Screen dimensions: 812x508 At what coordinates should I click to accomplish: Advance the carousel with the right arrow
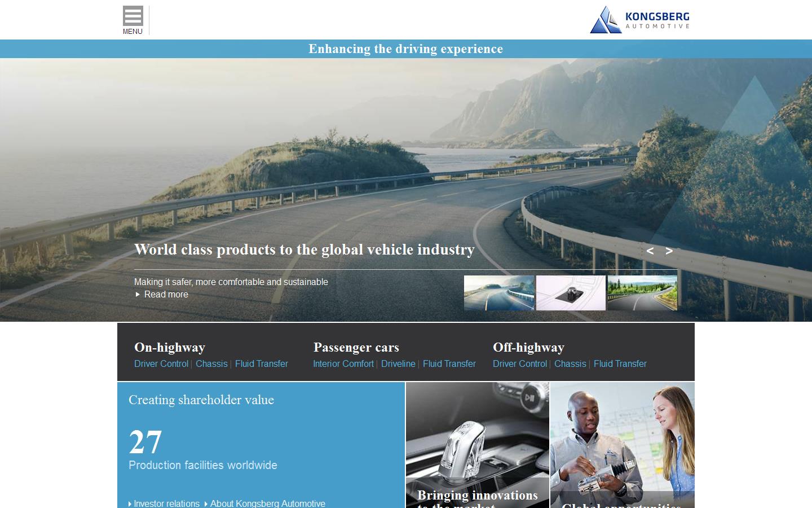click(669, 251)
